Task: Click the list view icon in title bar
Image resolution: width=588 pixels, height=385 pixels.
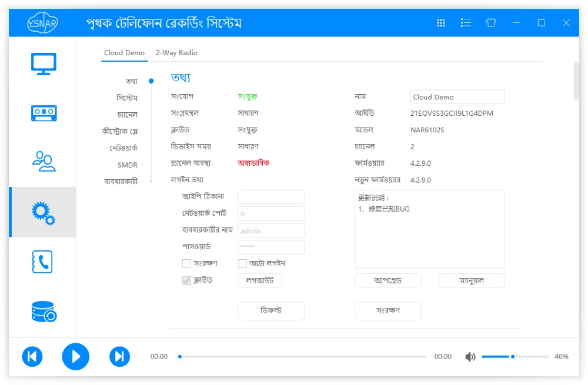Action: (466, 23)
